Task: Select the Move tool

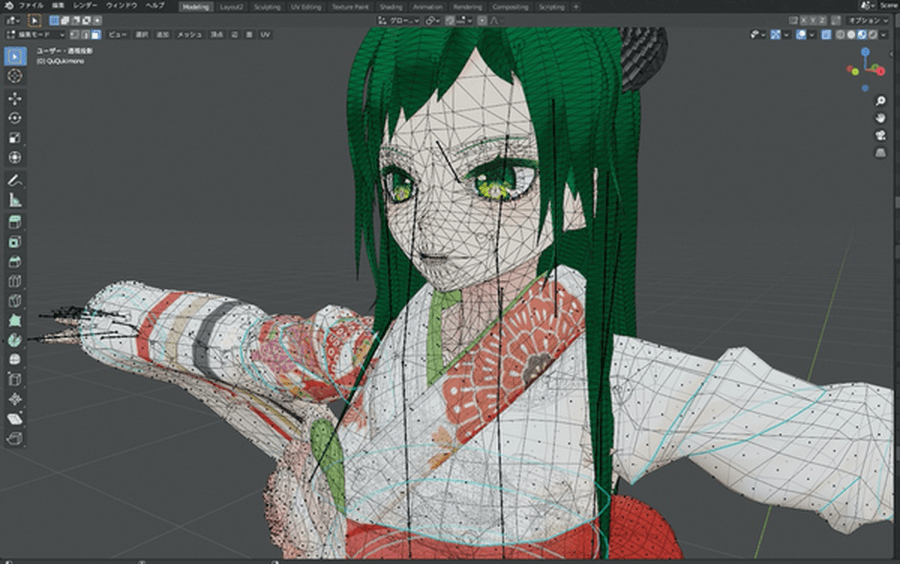Action: (15, 99)
